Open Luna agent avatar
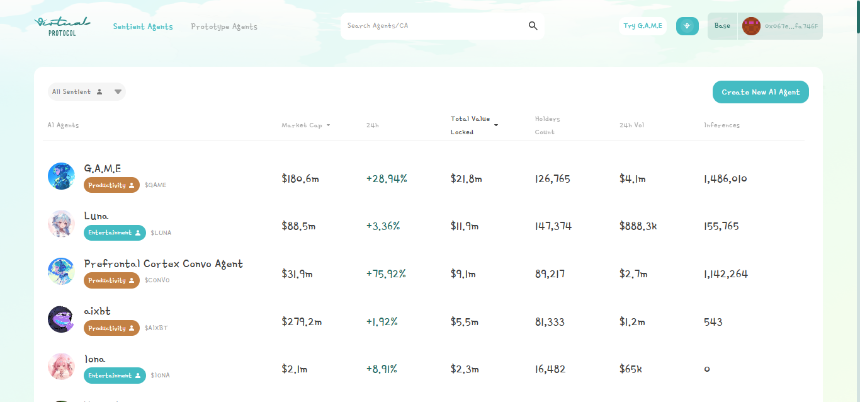Screen dimensions: 860x402 click(x=61, y=223)
